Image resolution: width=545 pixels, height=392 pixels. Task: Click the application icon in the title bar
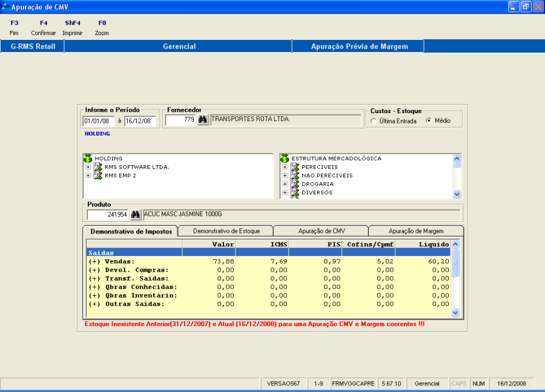pyautogui.click(x=5, y=6)
